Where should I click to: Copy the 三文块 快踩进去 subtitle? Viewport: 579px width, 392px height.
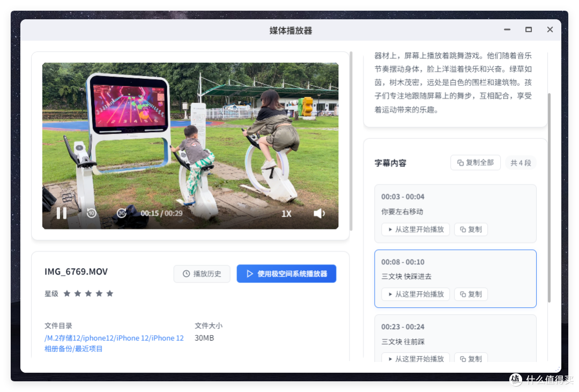coord(471,294)
